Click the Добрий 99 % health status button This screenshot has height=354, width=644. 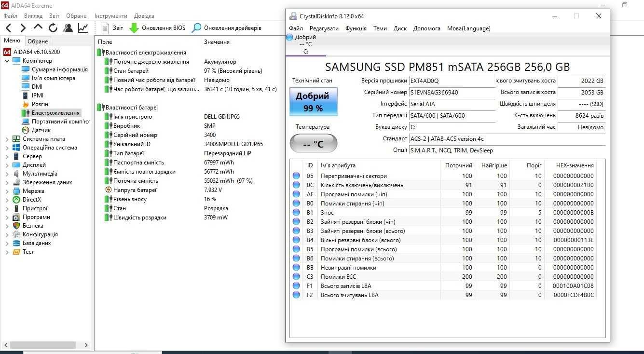pos(313,102)
